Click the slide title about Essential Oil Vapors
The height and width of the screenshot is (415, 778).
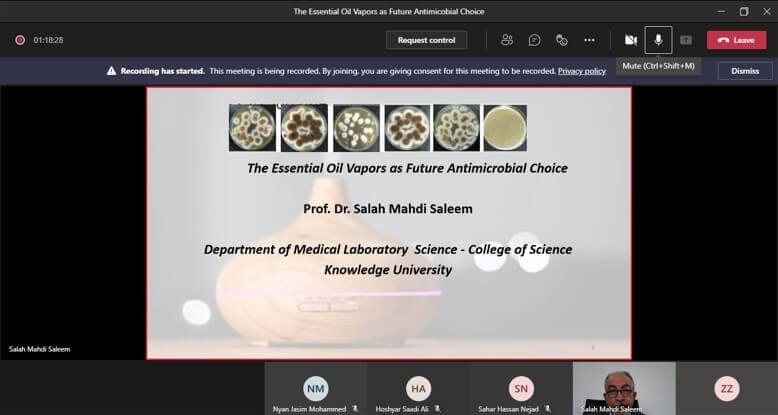(407, 168)
